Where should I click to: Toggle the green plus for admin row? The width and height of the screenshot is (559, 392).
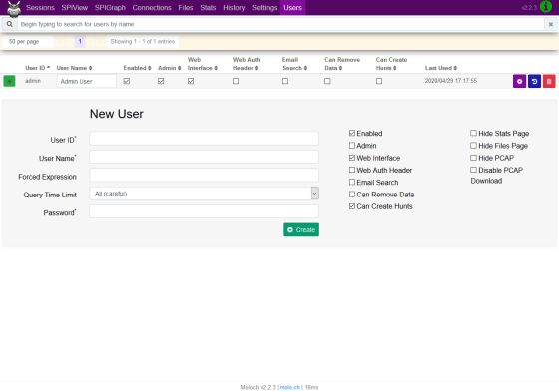coord(9,81)
